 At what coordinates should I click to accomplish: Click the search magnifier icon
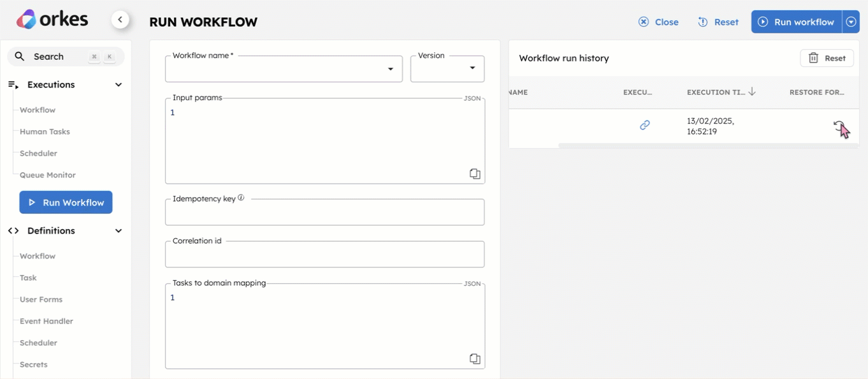(x=20, y=56)
